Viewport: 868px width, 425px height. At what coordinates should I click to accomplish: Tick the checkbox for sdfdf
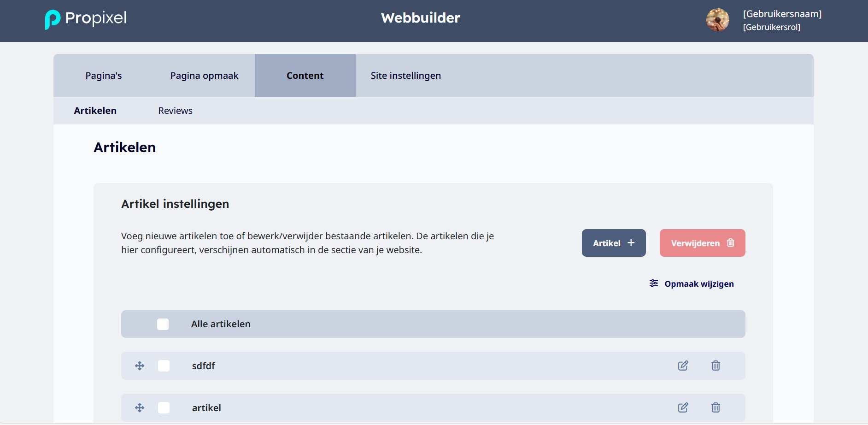pos(164,366)
